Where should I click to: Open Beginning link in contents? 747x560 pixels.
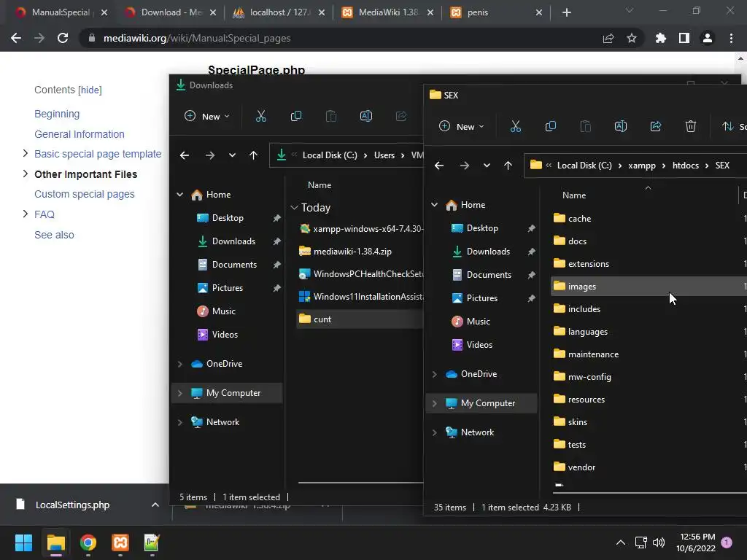[57, 114]
